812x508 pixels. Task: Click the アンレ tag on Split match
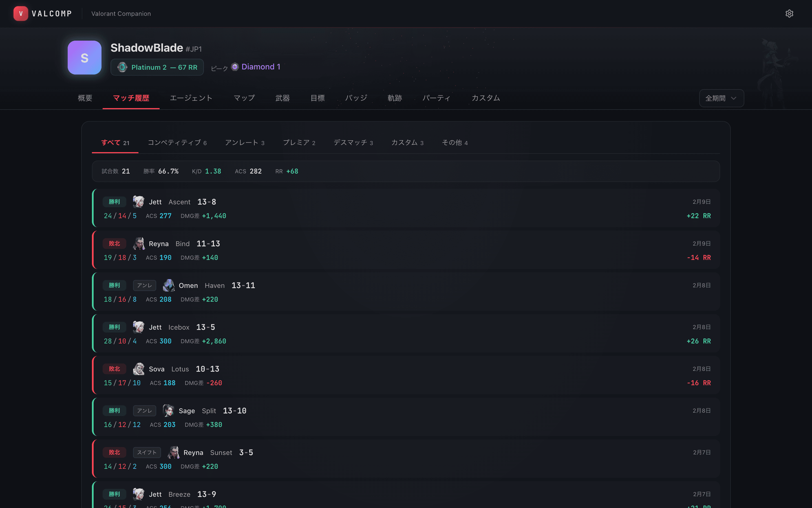[144, 411]
